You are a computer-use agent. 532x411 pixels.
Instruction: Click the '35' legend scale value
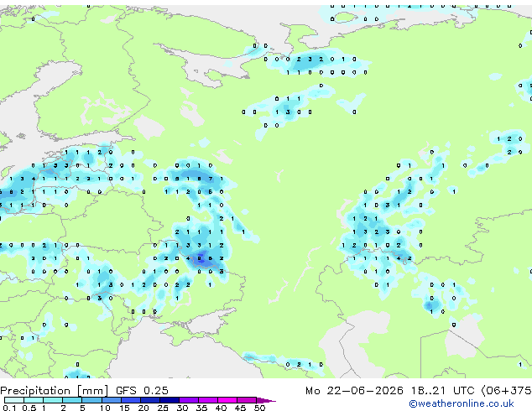(x=201, y=408)
